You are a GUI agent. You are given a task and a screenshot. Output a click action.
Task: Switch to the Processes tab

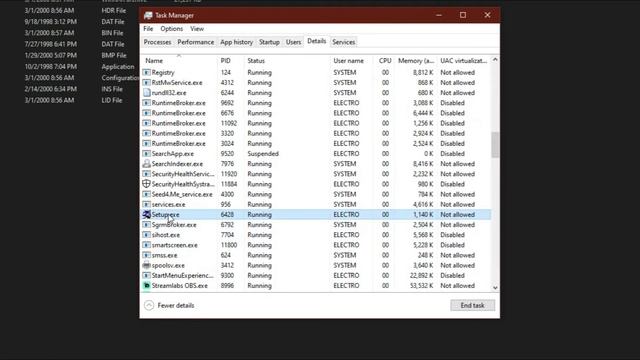pos(157,42)
